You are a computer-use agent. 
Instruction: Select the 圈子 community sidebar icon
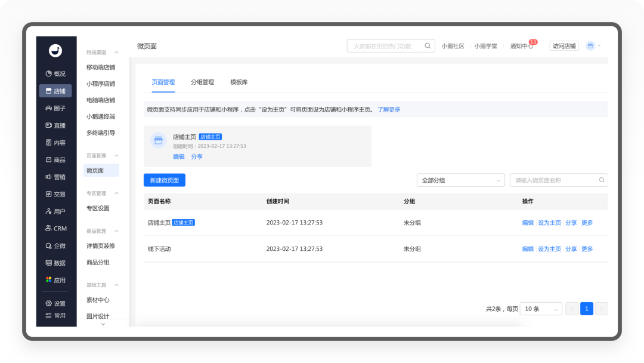pos(55,108)
